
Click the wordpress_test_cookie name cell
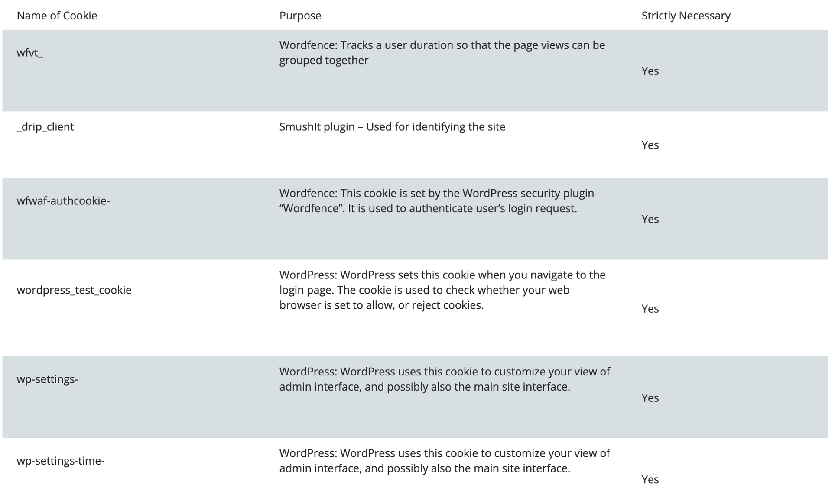pos(74,290)
